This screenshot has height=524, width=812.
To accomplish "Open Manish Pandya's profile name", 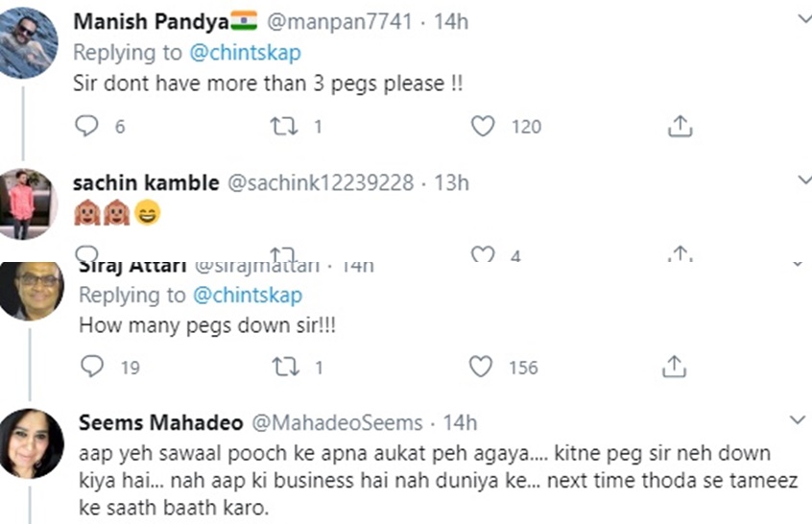I will pyautogui.click(x=134, y=21).
